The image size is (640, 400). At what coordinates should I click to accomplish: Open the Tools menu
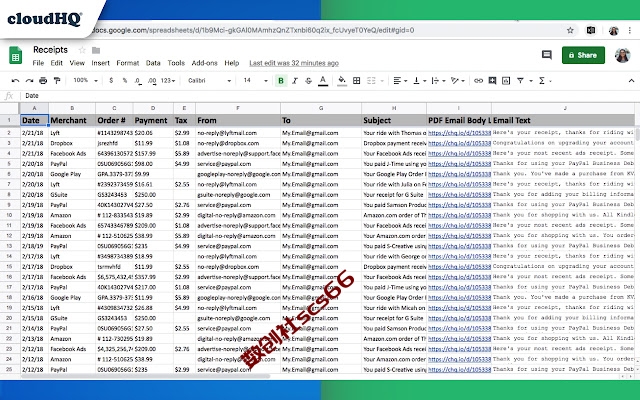pyautogui.click(x=176, y=63)
